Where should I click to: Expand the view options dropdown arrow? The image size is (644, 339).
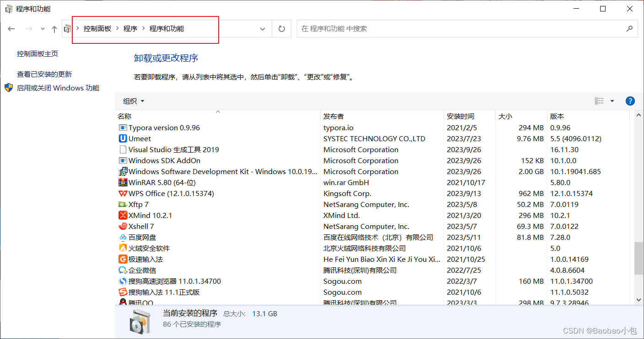click(612, 101)
